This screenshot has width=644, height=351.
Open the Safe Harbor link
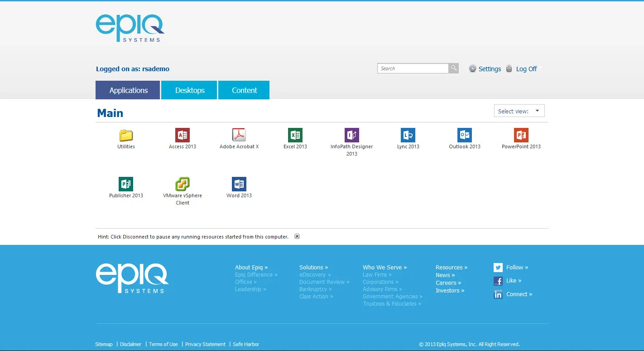(x=246, y=344)
